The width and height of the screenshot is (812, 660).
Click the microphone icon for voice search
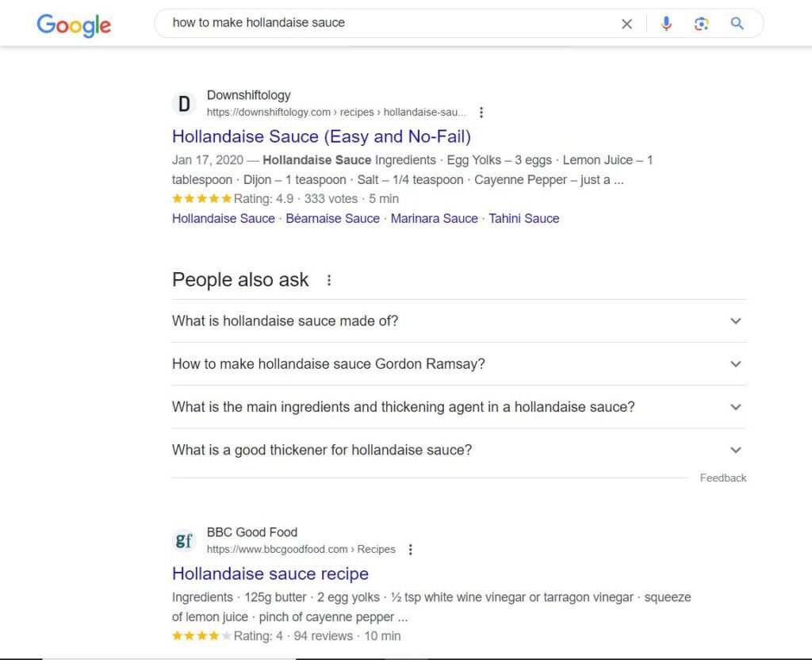click(666, 24)
